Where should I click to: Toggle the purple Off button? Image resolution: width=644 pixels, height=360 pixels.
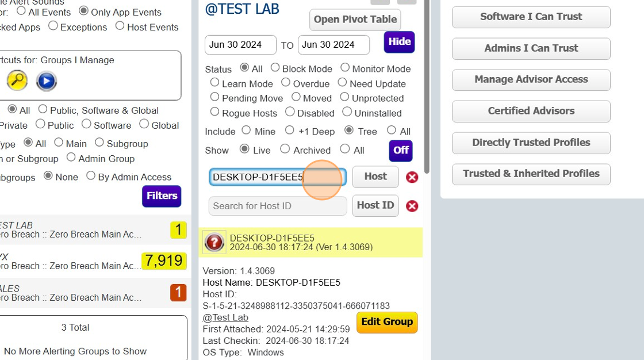tap(401, 150)
